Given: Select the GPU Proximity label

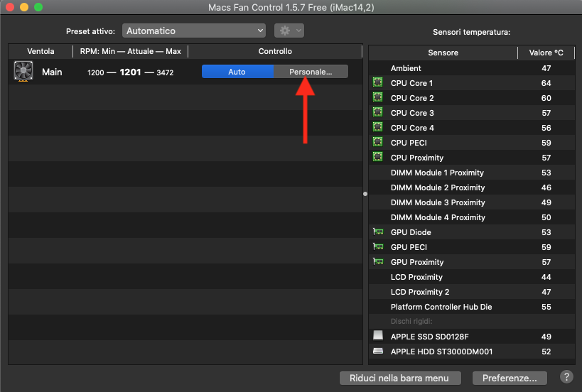Looking at the screenshot, I should 417,262.
